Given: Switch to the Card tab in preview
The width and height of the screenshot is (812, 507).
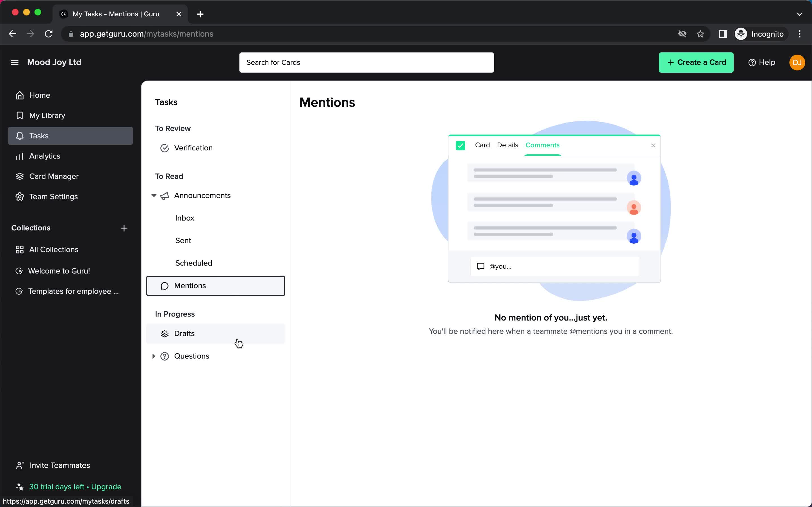Looking at the screenshot, I should [x=482, y=145].
